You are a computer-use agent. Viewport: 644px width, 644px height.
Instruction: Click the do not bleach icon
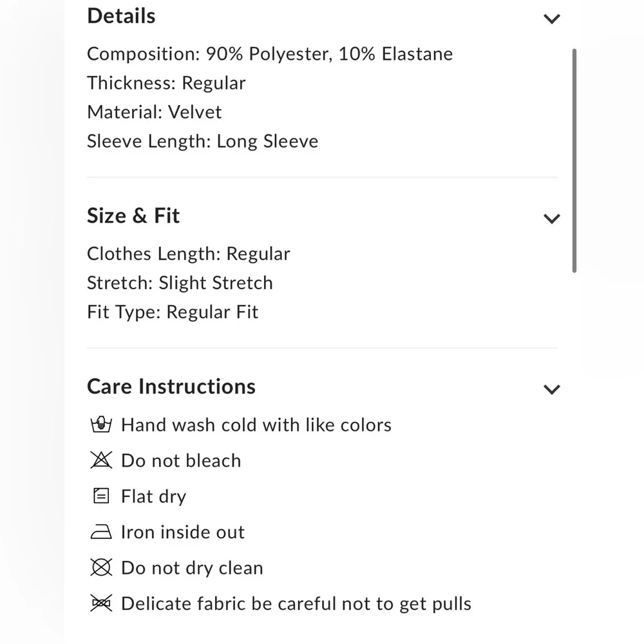click(101, 460)
